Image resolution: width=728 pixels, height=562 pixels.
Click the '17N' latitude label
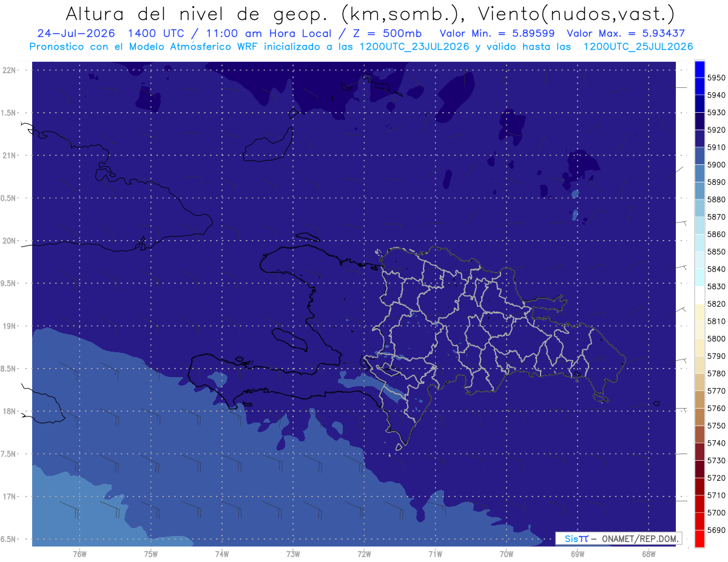8,497
